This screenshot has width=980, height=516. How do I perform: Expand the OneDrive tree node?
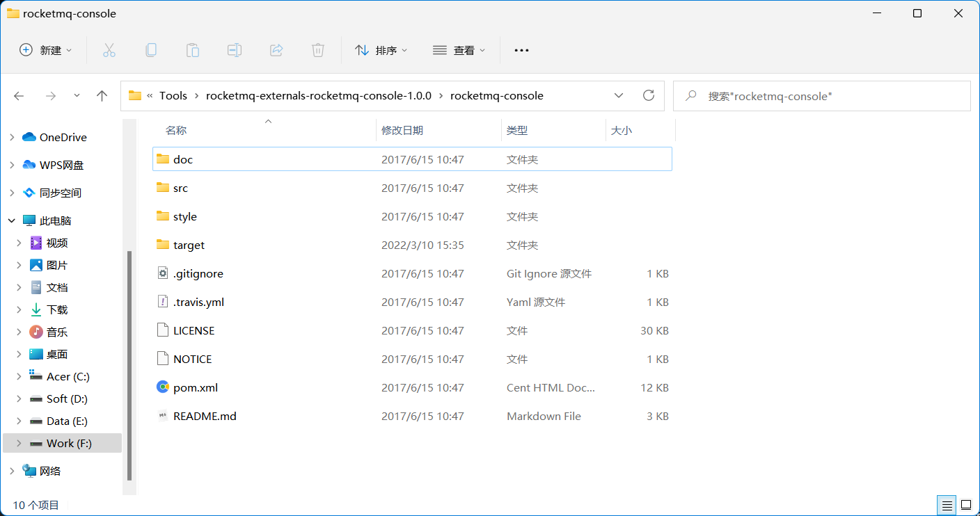[x=12, y=138]
